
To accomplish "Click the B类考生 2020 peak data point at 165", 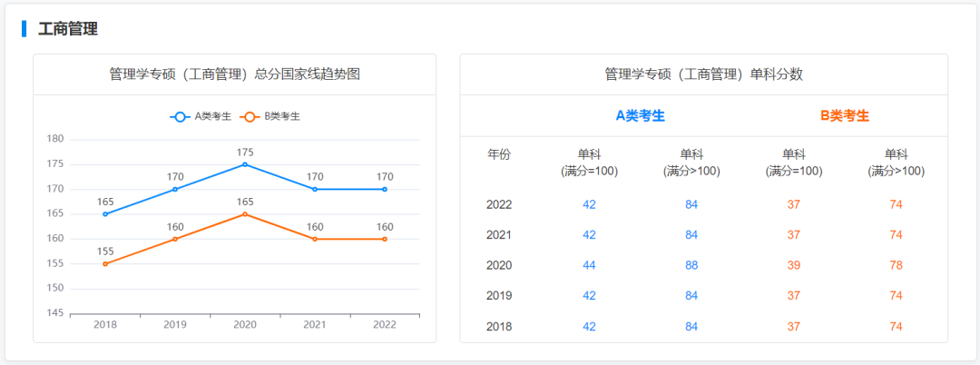I will point(245,214).
